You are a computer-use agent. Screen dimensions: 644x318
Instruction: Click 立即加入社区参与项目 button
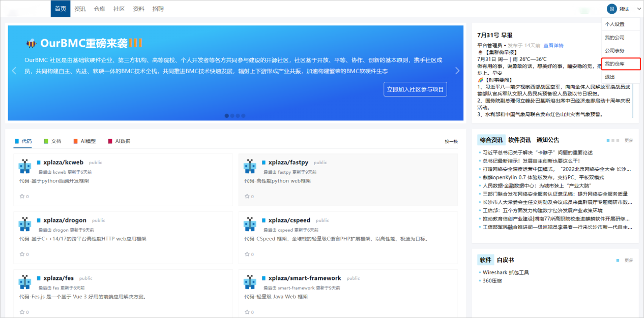(x=415, y=89)
